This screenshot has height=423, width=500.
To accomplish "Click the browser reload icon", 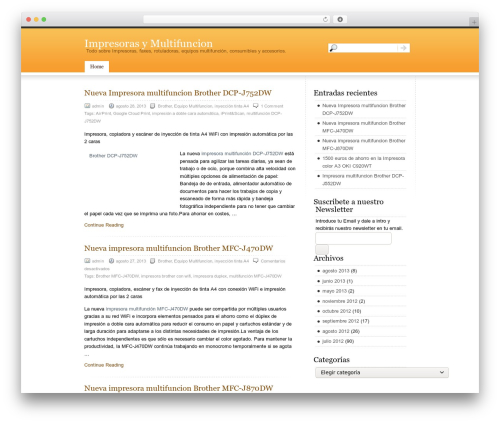I will (325, 19).
